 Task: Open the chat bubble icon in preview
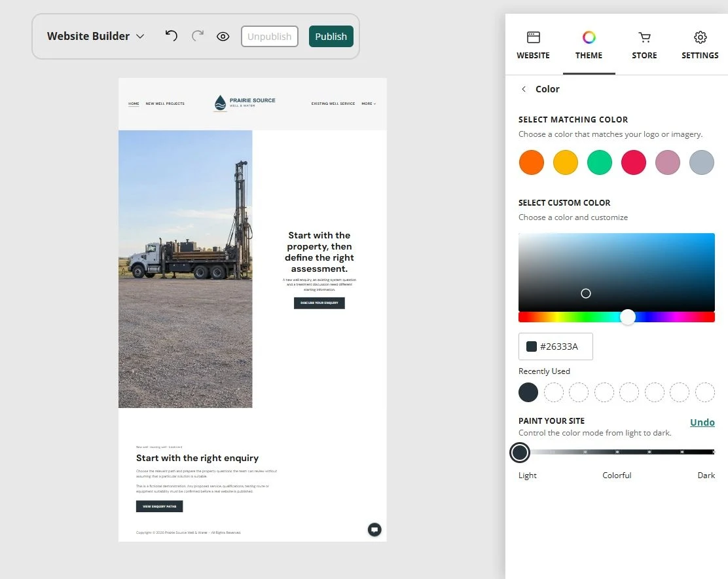374,529
